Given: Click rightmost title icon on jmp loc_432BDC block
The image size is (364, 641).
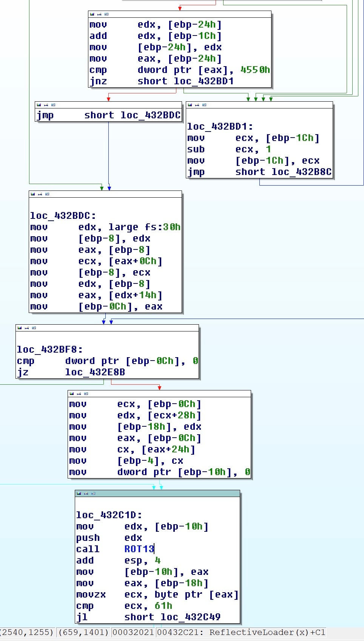Looking at the screenshot, I should [x=53, y=105].
